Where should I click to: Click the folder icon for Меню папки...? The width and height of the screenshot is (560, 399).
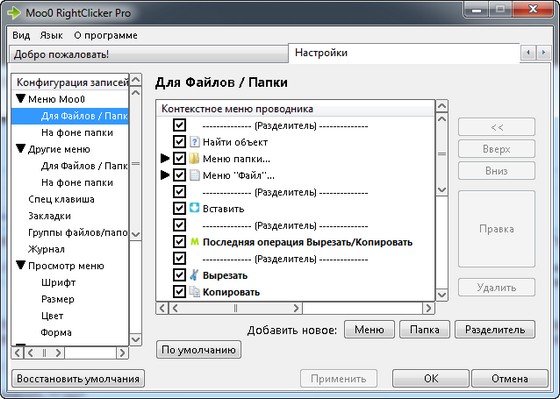194,159
